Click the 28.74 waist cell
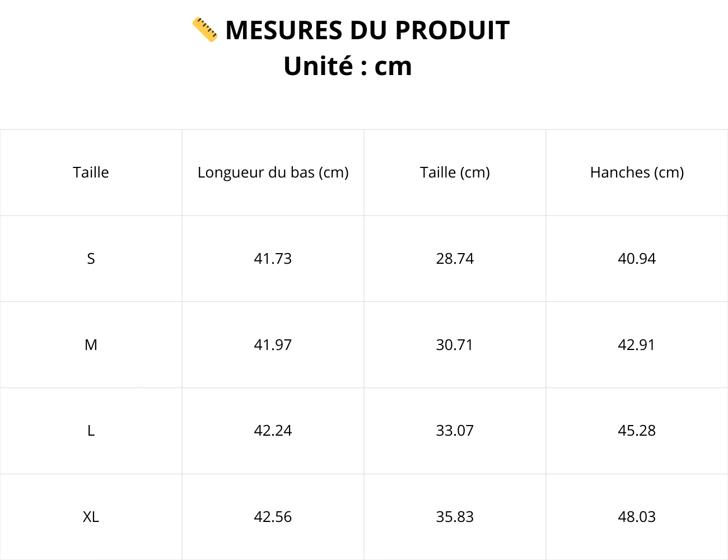This screenshot has width=728, height=560. click(455, 259)
